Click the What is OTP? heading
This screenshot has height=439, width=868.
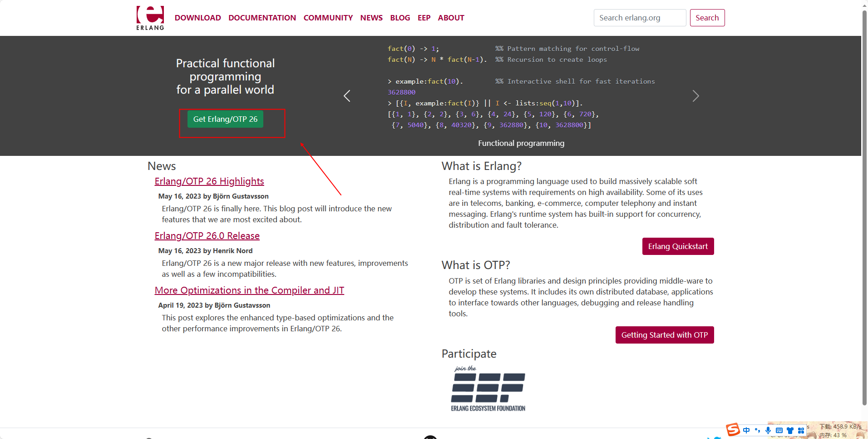(476, 265)
